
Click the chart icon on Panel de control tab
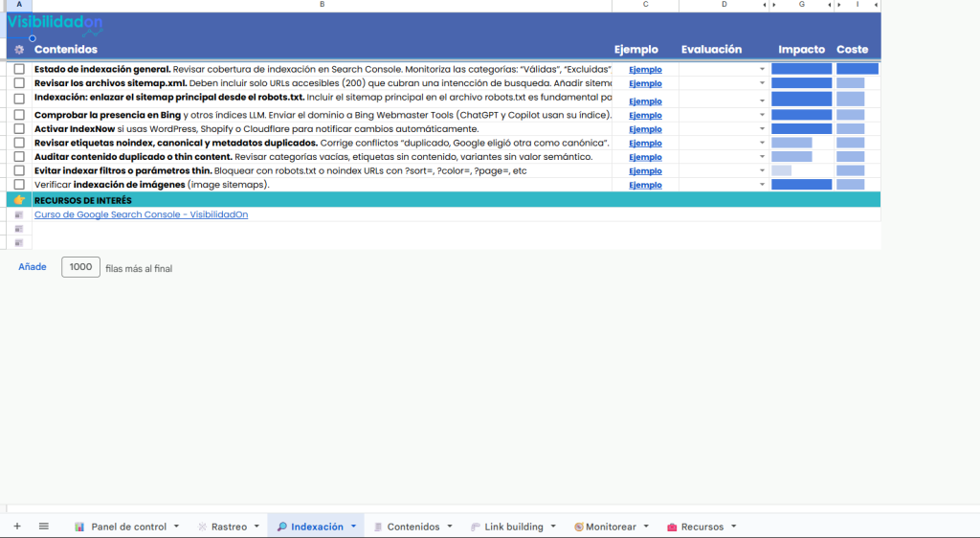click(x=80, y=527)
